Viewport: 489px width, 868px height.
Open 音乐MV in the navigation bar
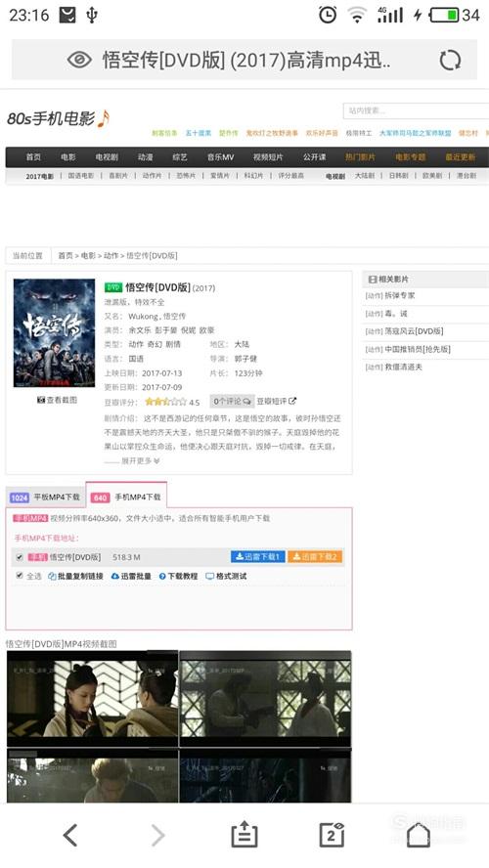tap(220, 157)
